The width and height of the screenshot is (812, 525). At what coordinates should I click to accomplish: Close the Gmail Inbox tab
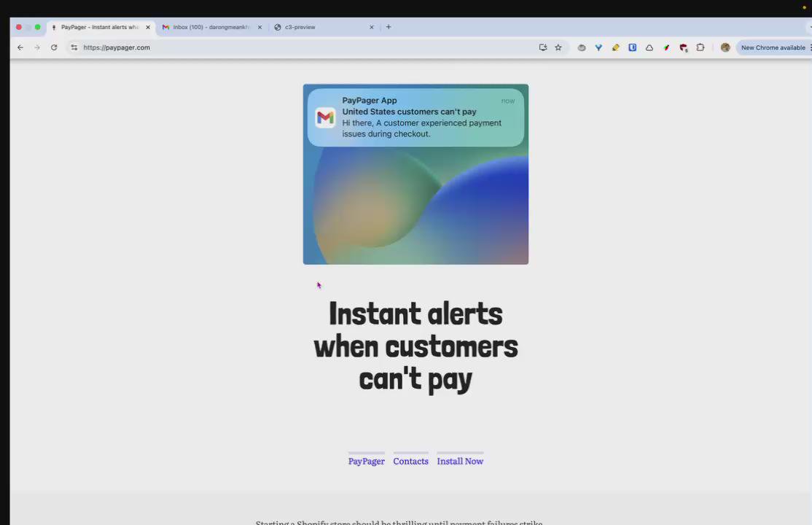click(x=259, y=27)
